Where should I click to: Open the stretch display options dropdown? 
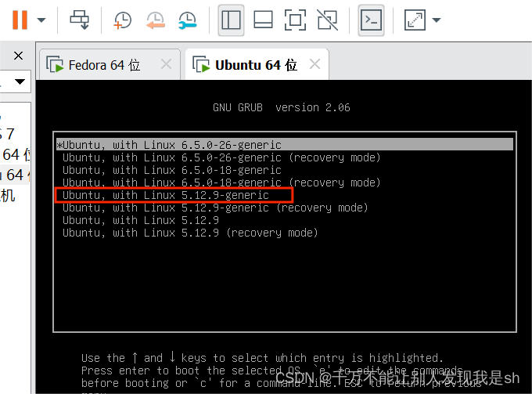pos(437,20)
